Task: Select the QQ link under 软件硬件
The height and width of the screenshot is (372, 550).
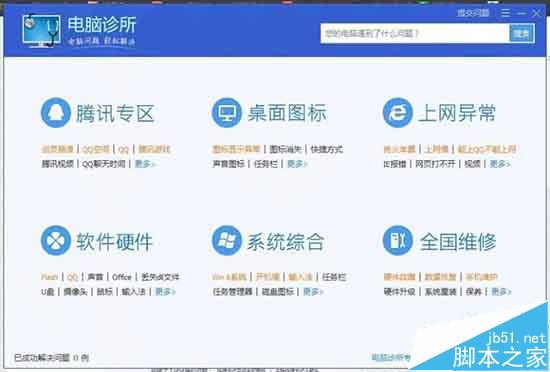Action: (72, 277)
